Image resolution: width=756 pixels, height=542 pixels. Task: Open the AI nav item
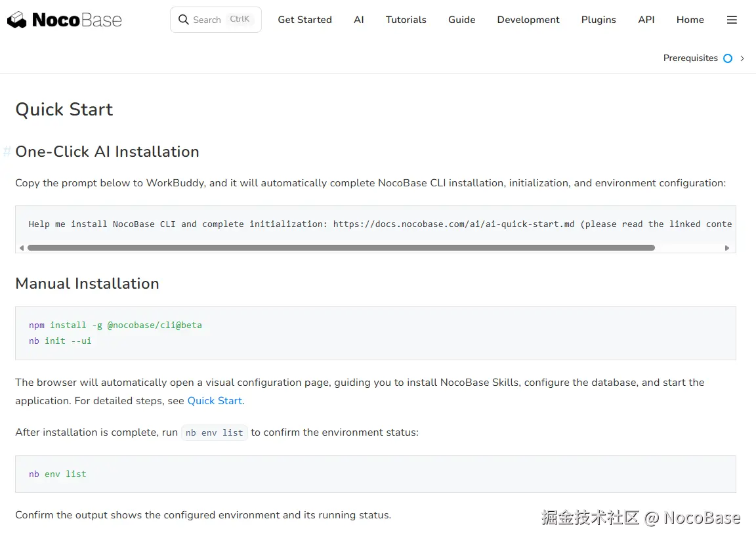coord(359,20)
